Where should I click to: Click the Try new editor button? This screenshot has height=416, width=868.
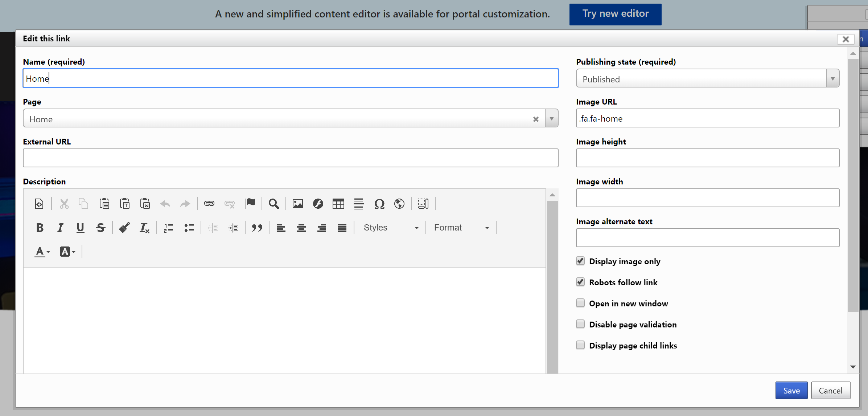(615, 14)
